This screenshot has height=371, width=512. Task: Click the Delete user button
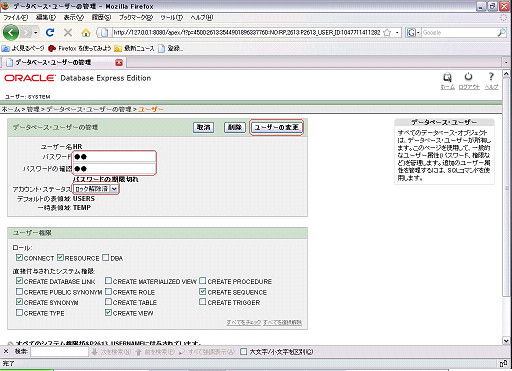[235, 127]
